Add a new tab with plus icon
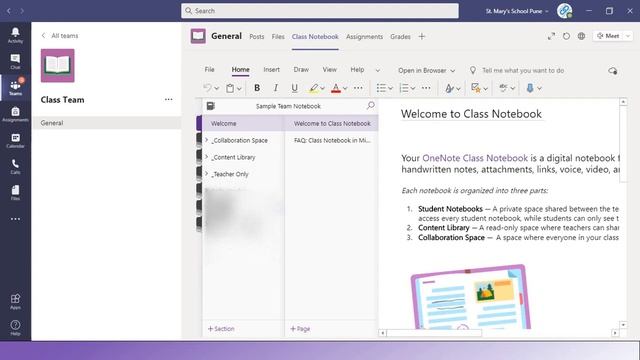Screen dimensions: 640x360 (422, 36)
